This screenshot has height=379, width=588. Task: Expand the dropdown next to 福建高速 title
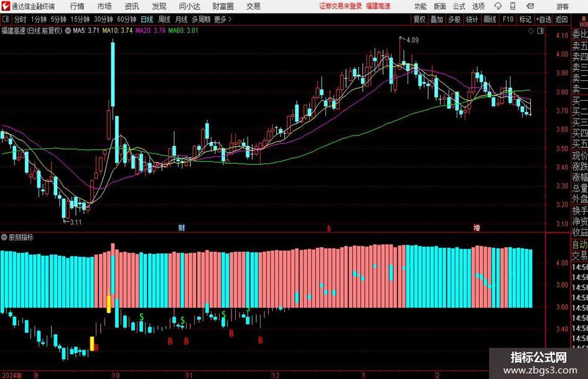68,30
